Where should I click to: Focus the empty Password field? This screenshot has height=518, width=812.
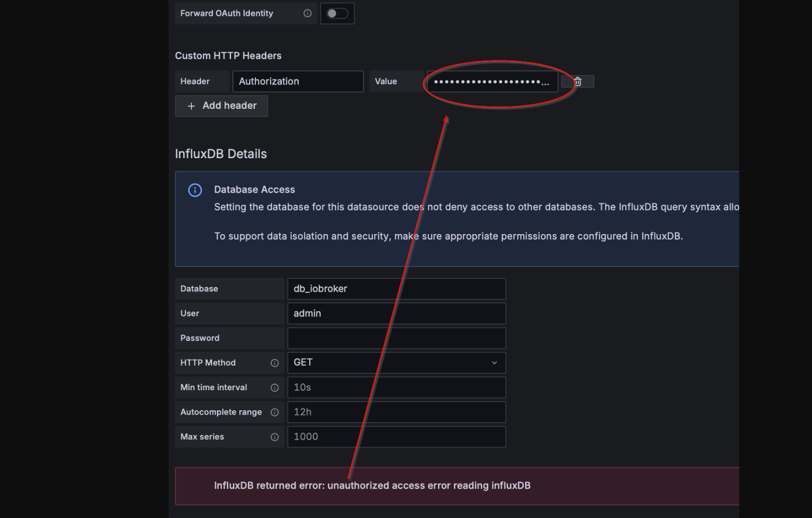point(397,338)
